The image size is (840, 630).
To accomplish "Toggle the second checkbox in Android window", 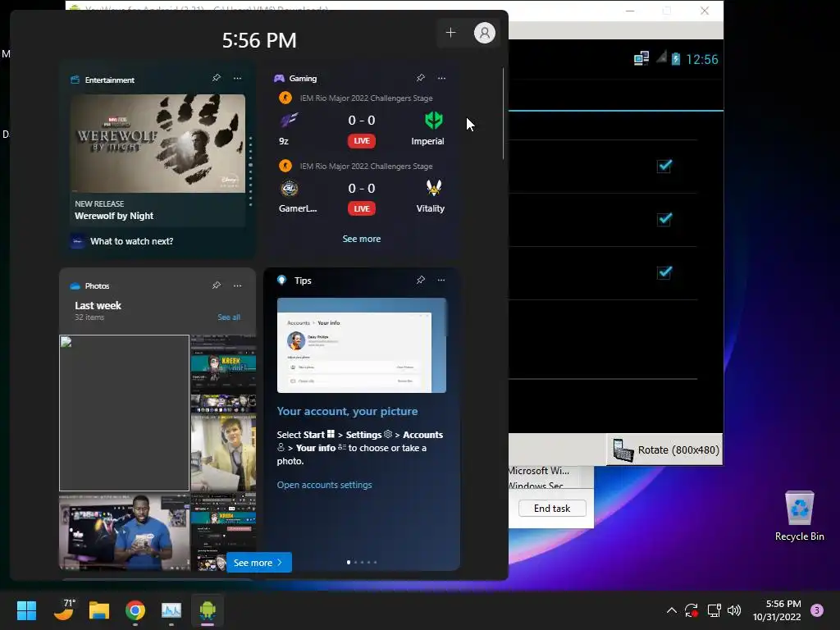I will pyautogui.click(x=664, y=219).
